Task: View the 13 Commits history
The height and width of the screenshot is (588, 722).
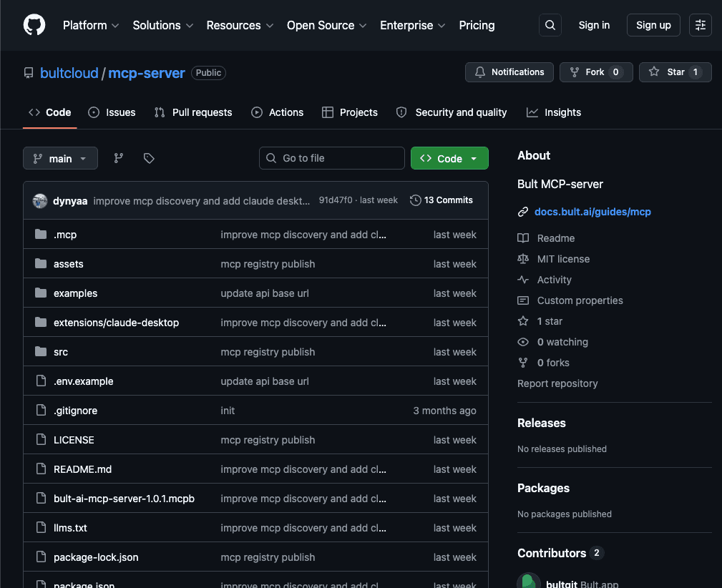Action: coord(442,200)
